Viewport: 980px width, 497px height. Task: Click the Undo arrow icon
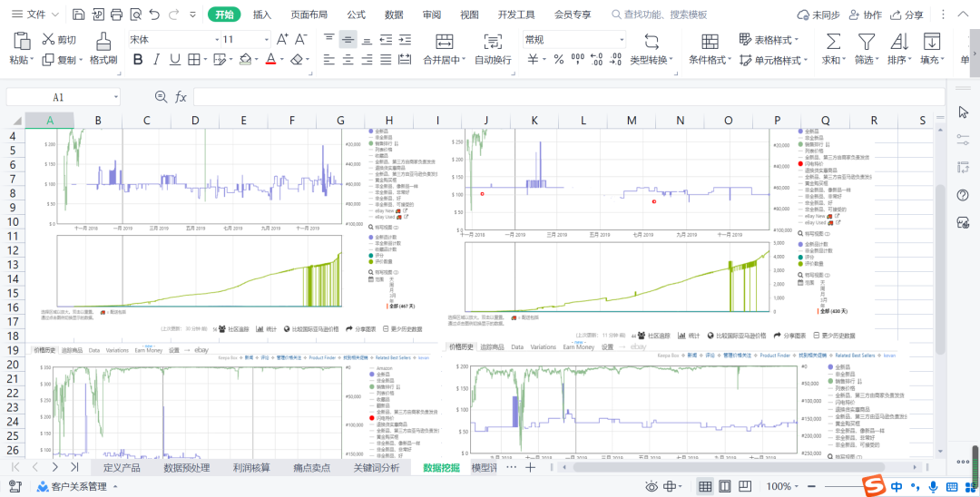tap(154, 15)
